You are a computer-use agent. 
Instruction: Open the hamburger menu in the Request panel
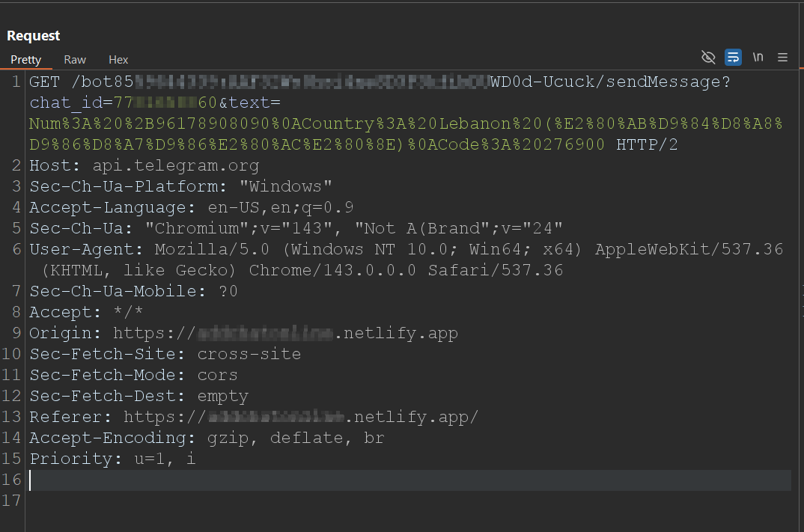[x=782, y=58]
